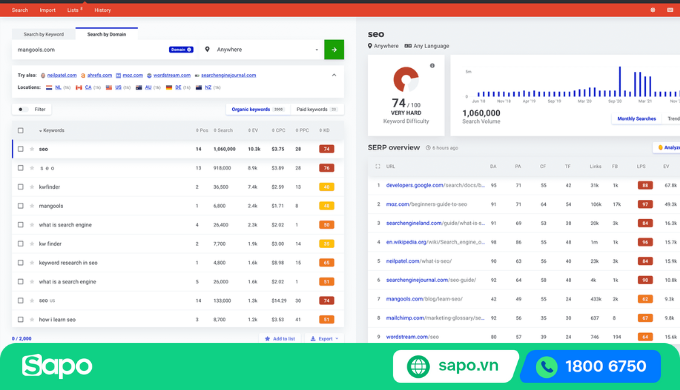
Task: Check the 'how i learn seo' checkbox
Action: (20, 319)
